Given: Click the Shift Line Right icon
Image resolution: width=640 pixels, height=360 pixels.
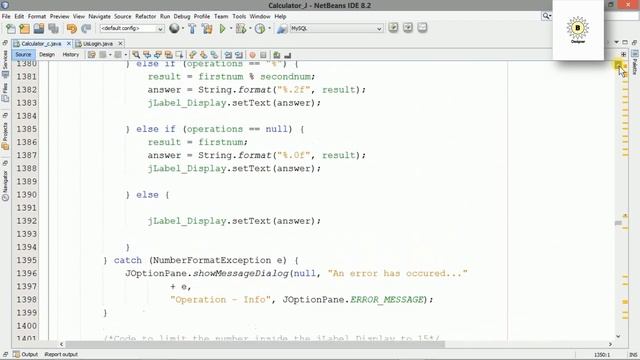Looking at the screenshot, I should pyautogui.click(x=239, y=55).
